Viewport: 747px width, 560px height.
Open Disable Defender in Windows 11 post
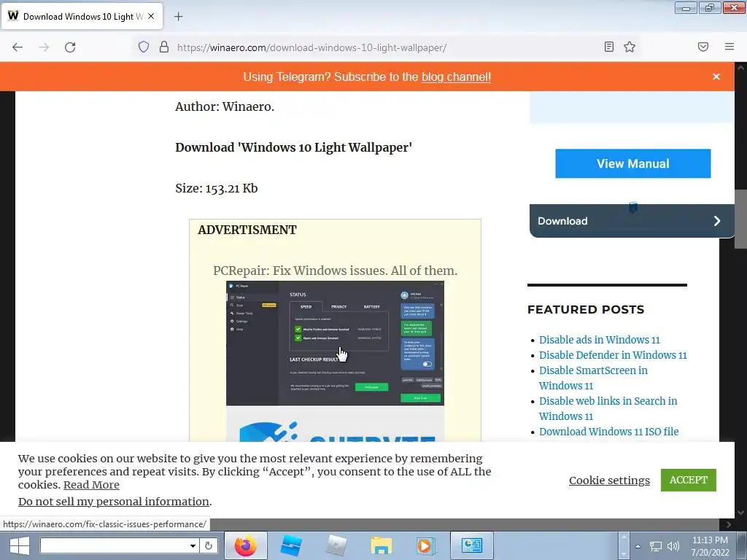613,355
